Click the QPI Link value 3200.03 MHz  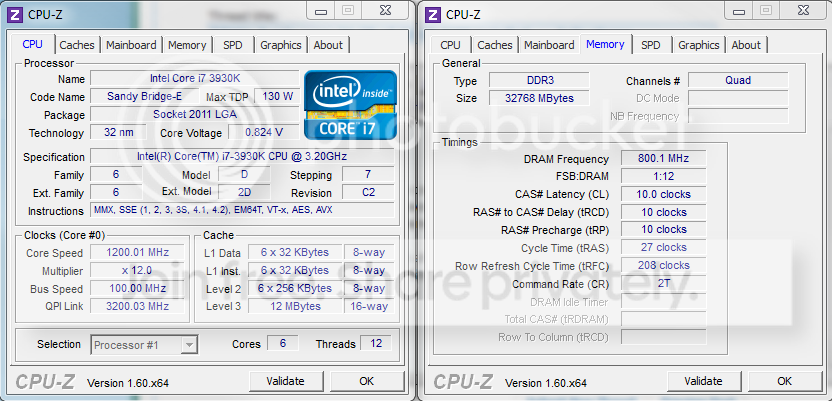tap(137, 306)
